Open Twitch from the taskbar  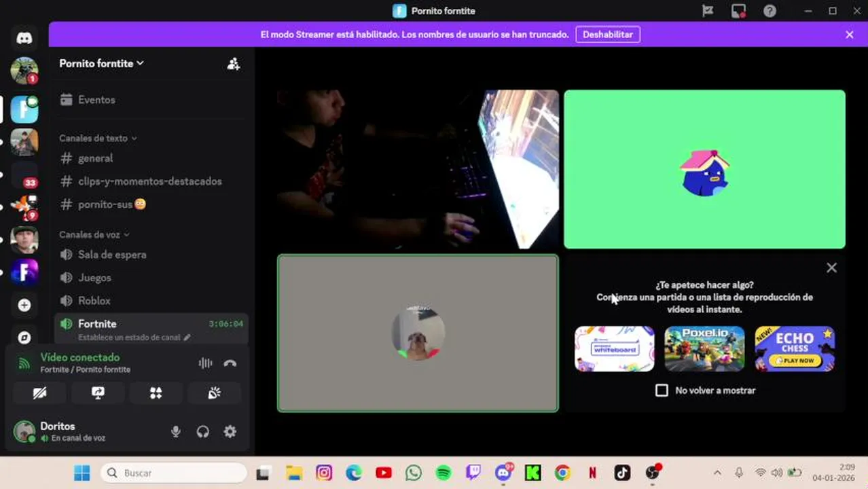(473, 473)
